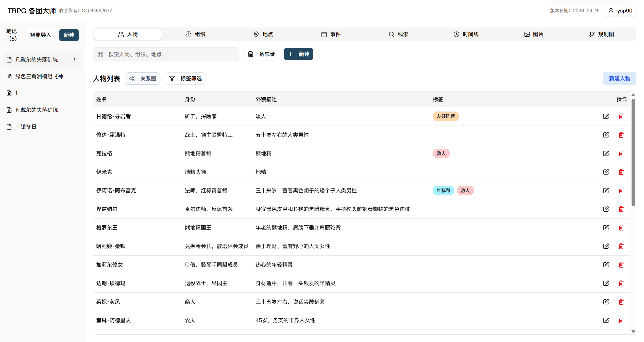The image size is (644, 342).
Task: Click the character table vertical scrollbar
Action: (633, 152)
